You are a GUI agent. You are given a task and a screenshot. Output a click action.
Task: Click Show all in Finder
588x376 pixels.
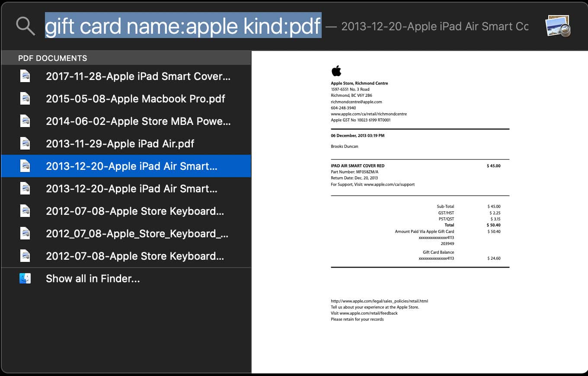(126, 278)
